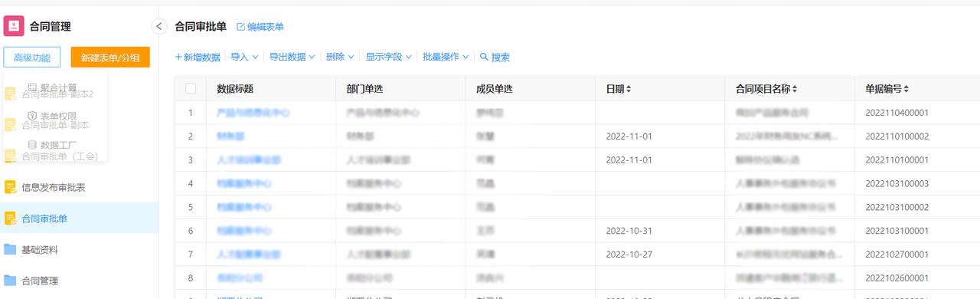Expand the 导出数据 dropdown

tap(292, 57)
